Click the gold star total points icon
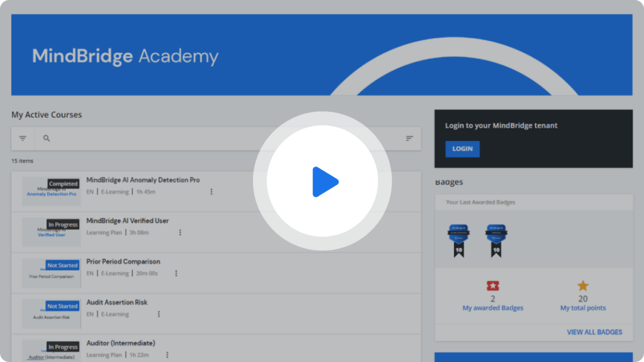Screen dimensions: 644x362 [x=582, y=286]
